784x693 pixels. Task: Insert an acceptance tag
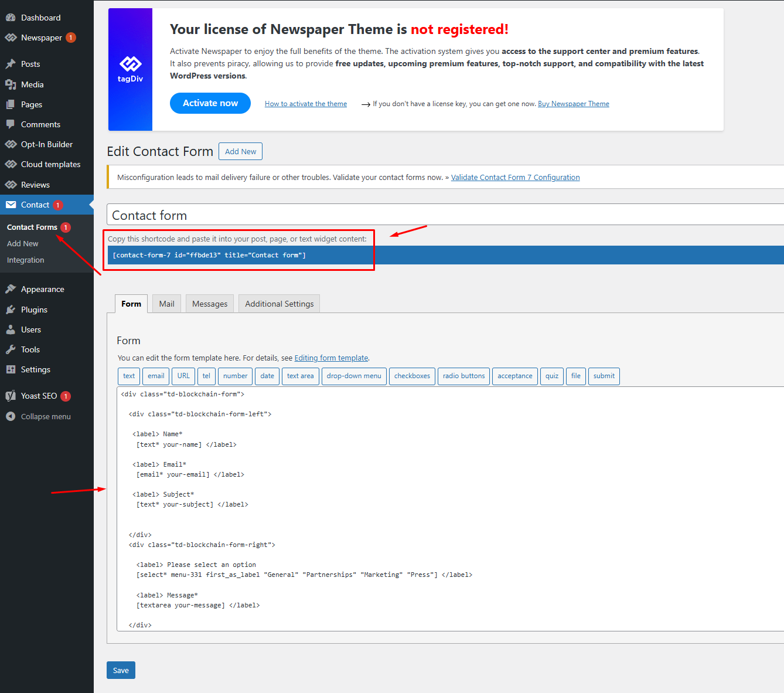pos(515,376)
